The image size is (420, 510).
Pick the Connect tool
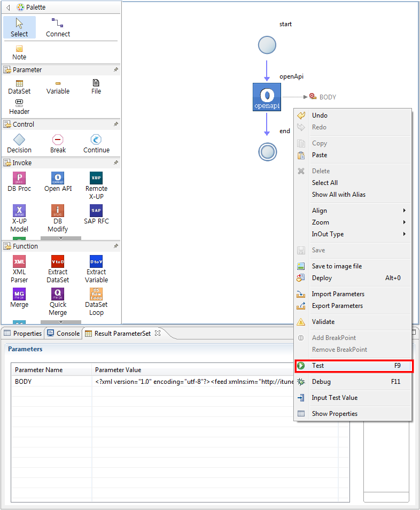coord(58,27)
